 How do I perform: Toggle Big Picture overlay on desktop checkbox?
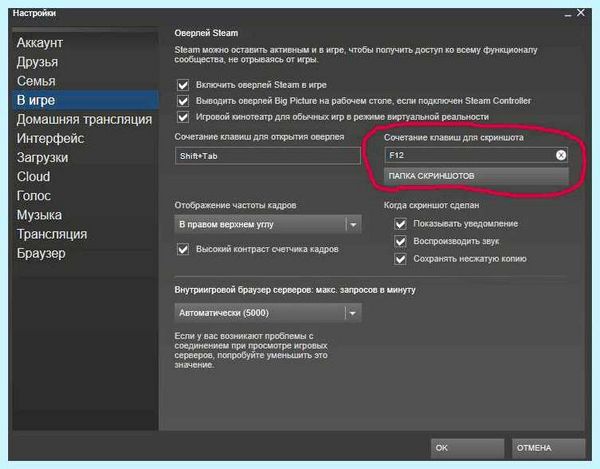click(183, 101)
